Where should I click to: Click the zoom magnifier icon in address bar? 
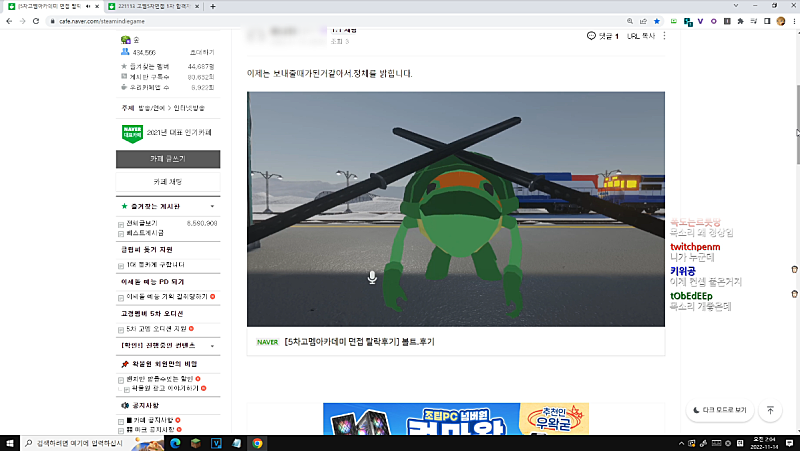(630, 21)
